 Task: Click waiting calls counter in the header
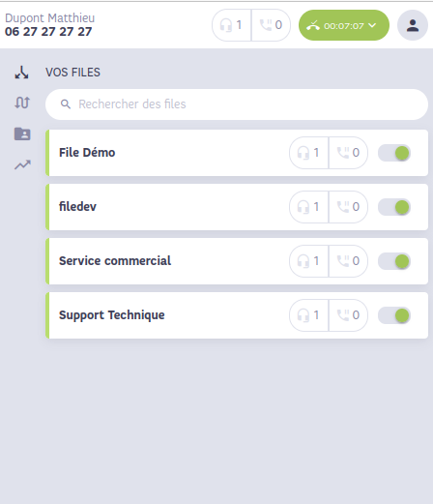point(271,25)
